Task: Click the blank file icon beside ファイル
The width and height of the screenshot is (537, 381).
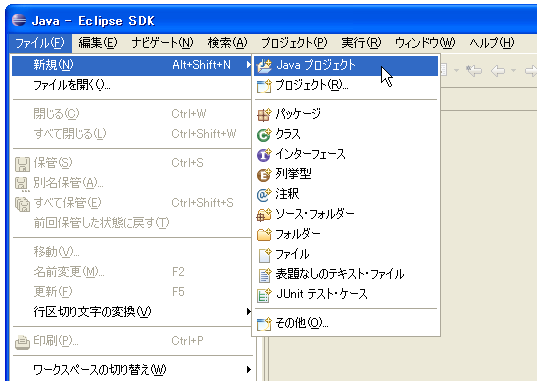Action: click(264, 255)
